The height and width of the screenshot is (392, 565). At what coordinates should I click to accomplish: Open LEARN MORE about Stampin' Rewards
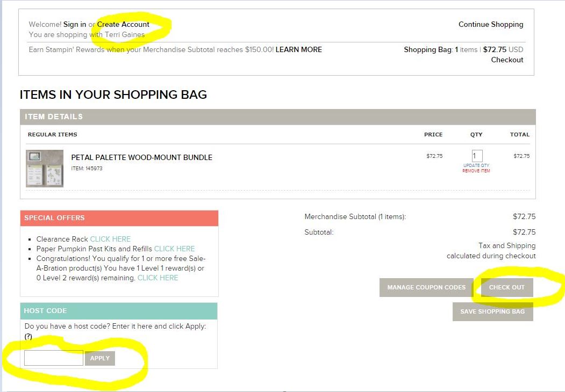[x=298, y=49]
